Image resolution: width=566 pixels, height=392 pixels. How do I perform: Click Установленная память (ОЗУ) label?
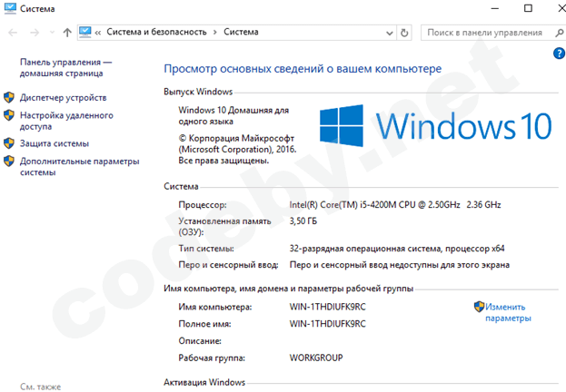tap(224, 227)
